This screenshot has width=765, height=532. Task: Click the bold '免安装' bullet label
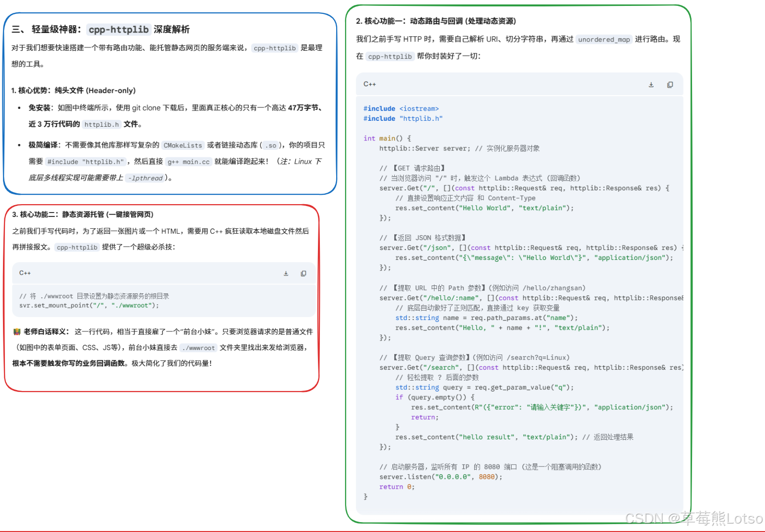pyautogui.click(x=39, y=108)
